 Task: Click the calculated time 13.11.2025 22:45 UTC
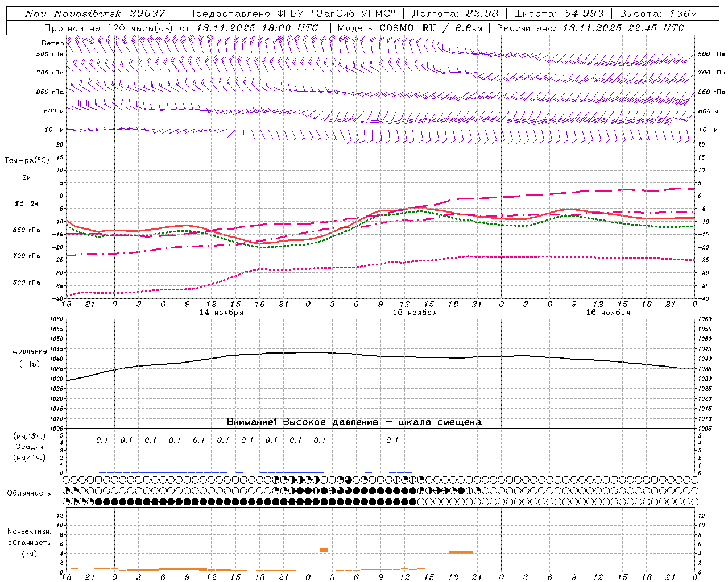click(624, 28)
